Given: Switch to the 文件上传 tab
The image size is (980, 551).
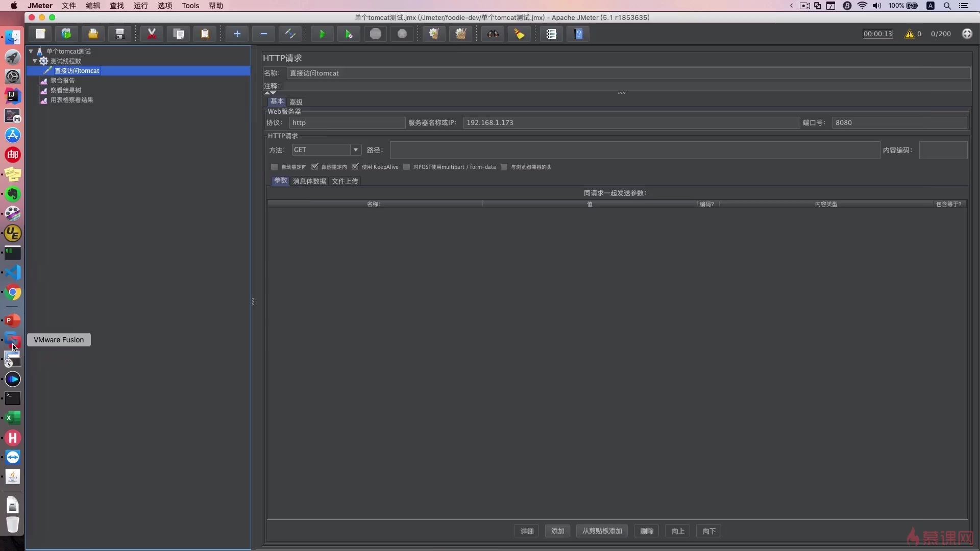Looking at the screenshot, I should 345,181.
